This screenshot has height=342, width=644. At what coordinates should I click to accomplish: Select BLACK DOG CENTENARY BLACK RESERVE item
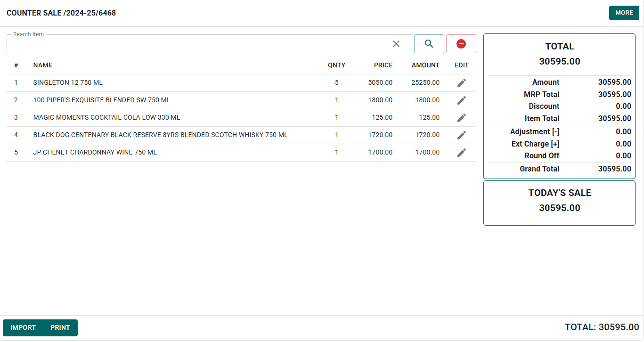[x=160, y=135]
